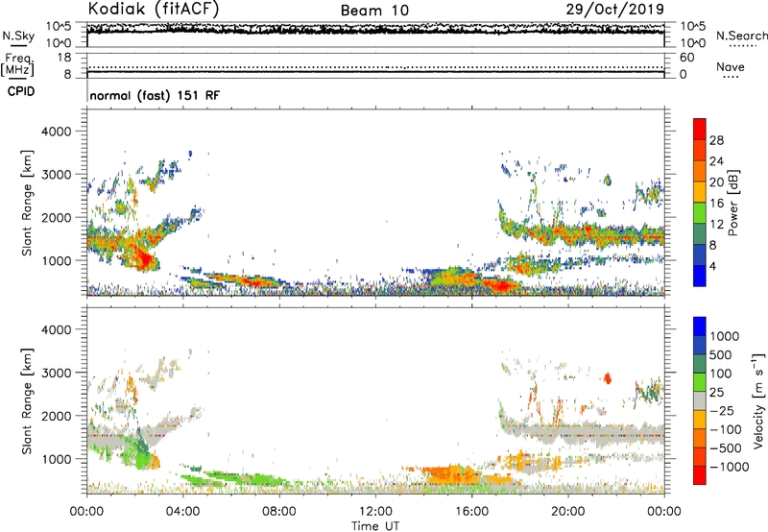Click the Velocity [m s⁻¹] colorbar title
Viewport: 768px width, 532px height.
[x=758, y=400]
